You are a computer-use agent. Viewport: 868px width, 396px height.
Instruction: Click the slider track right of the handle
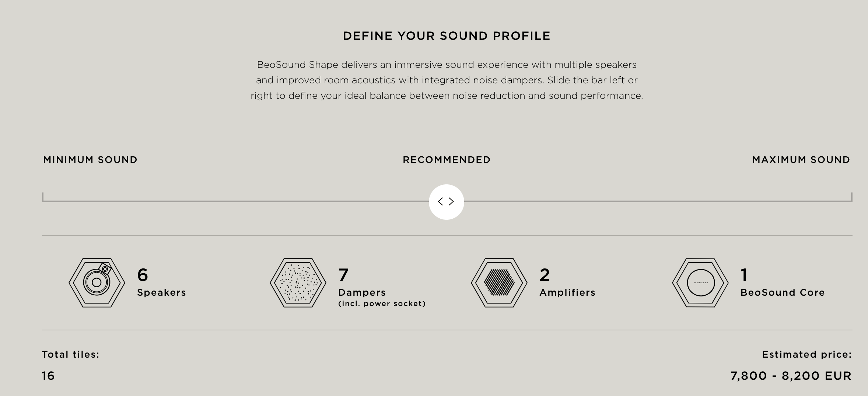point(656,201)
